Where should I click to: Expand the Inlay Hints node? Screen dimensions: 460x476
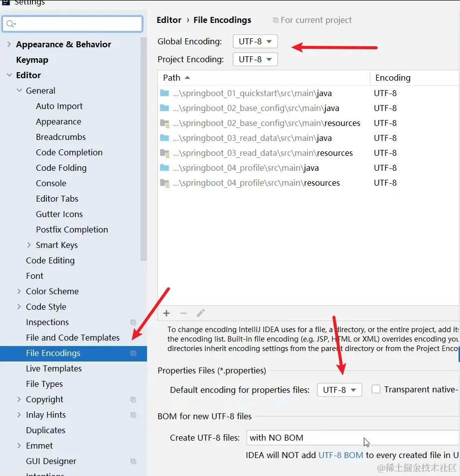point(19,415)
